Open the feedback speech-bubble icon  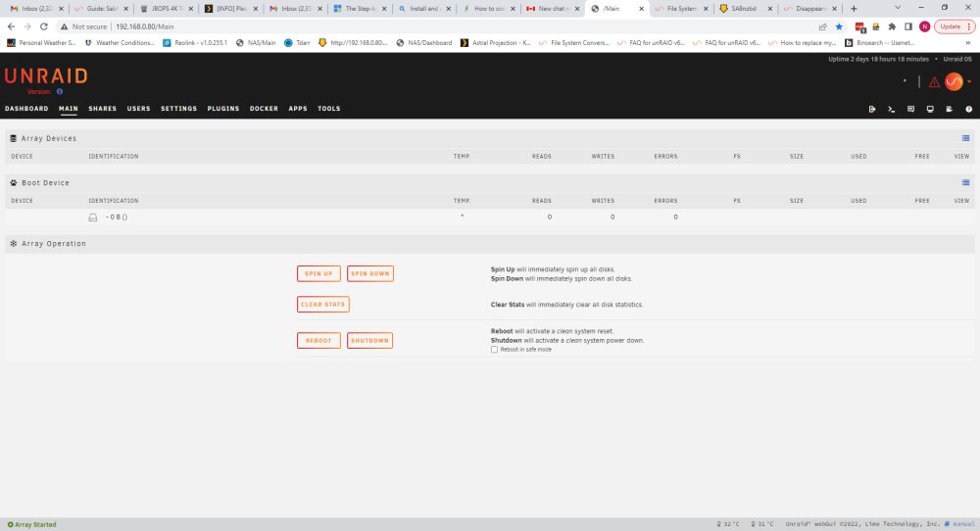pos(910,109)
